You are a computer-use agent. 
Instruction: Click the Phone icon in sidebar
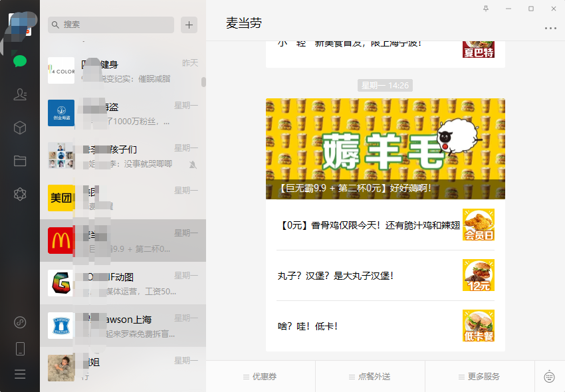pos(20,349)
